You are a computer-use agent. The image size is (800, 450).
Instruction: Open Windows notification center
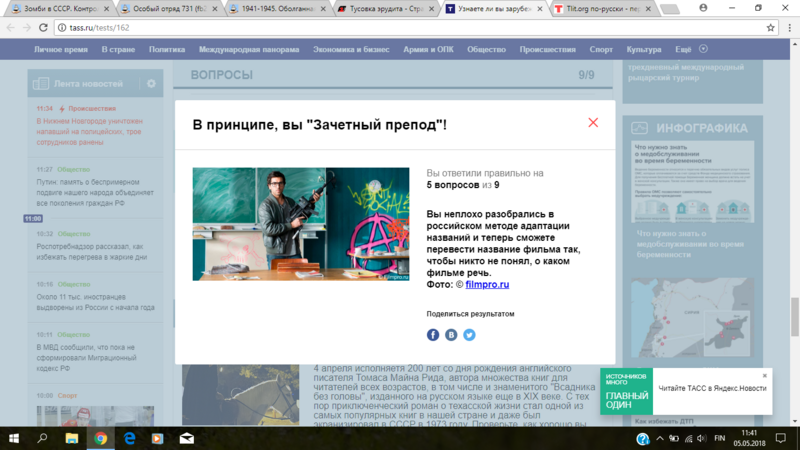[781, 438]
